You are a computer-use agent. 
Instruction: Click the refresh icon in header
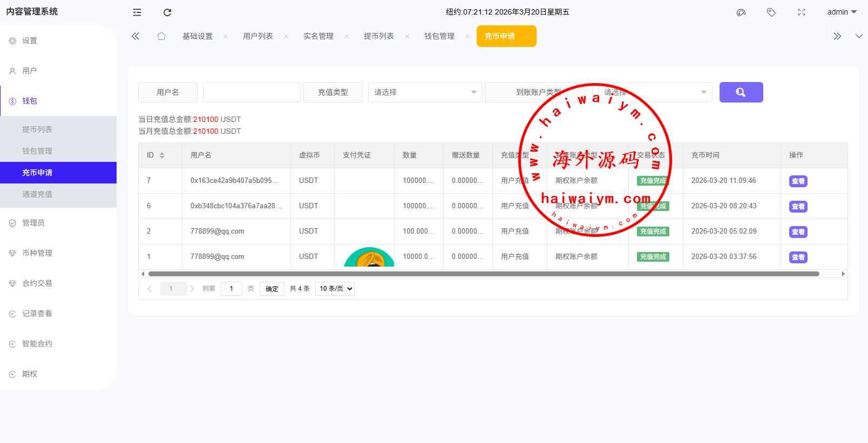167,12
